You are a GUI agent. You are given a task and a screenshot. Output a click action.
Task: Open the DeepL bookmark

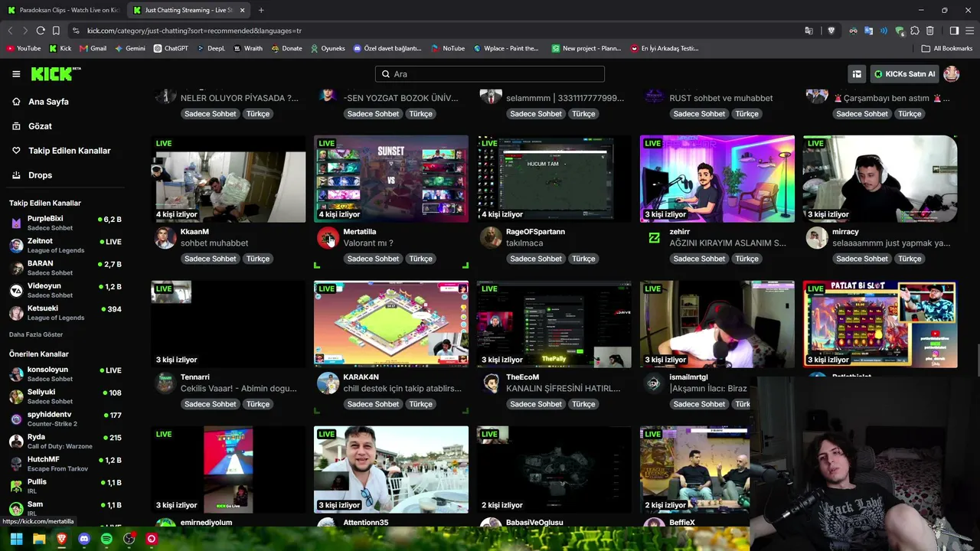coord(211,48)
